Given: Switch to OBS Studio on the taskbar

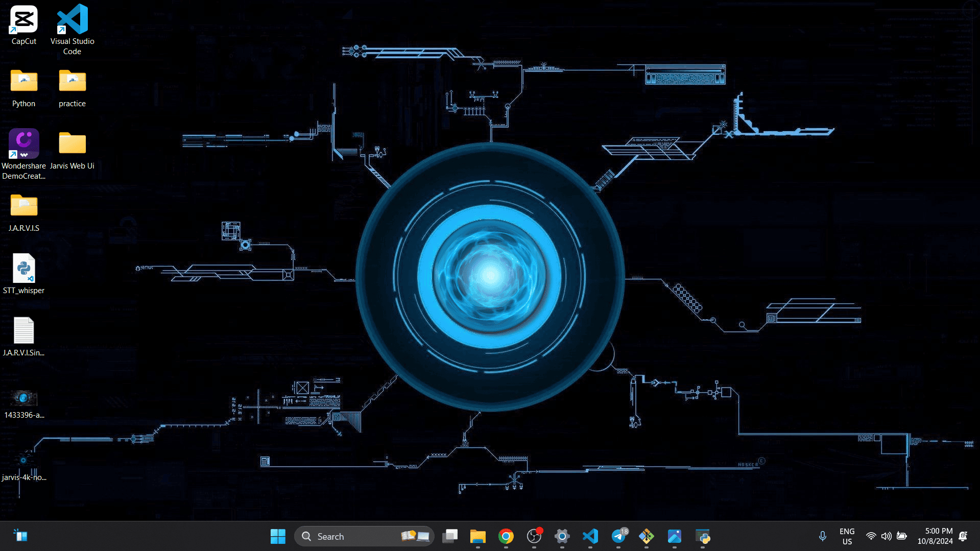Looking at the screenshot, I should click(534, 536).
